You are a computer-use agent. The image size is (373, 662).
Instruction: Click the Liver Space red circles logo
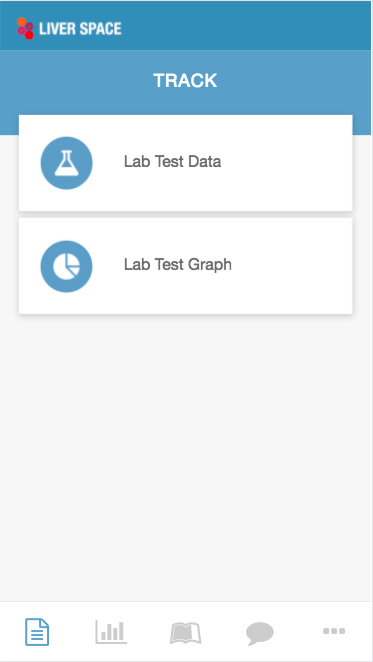coord(25,28)
